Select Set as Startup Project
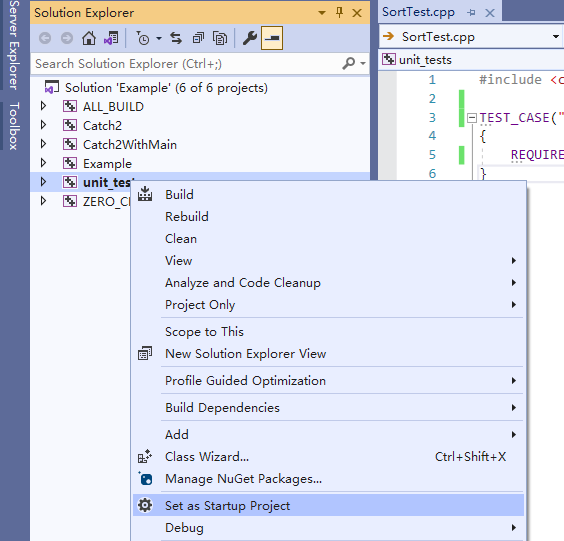This screenshot has width=564, height=541. coord(328,505)
